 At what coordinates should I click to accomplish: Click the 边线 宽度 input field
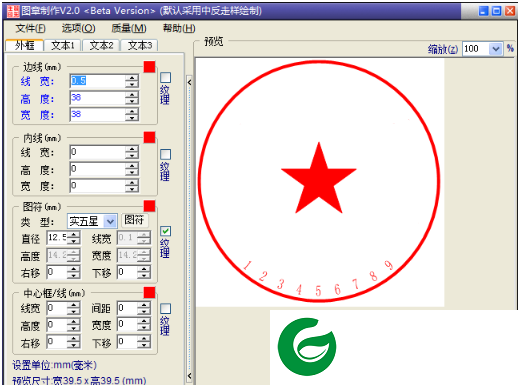click(98, 114)
